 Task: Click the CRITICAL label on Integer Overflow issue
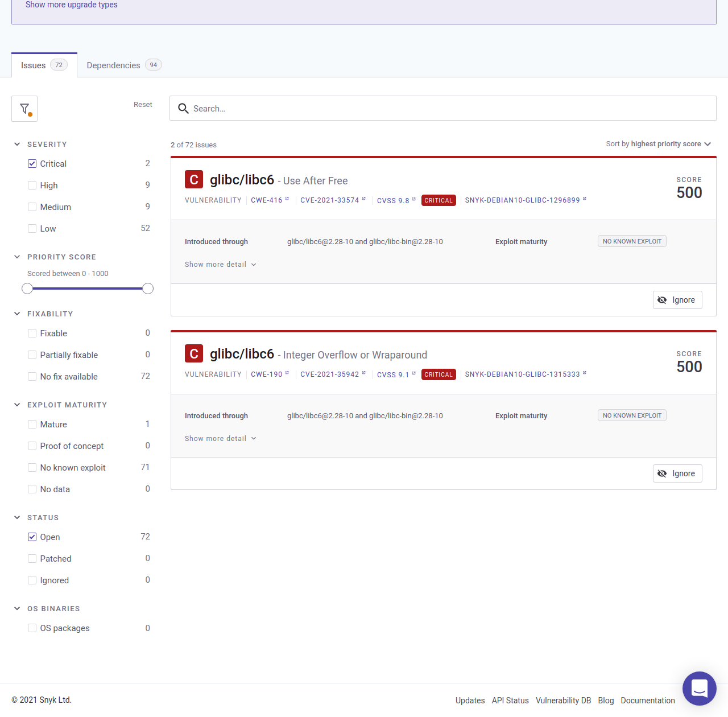pos(439,374)
